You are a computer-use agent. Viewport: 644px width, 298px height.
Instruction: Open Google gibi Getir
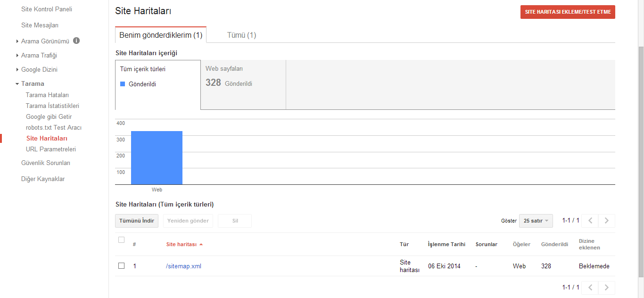pos(49,116)
